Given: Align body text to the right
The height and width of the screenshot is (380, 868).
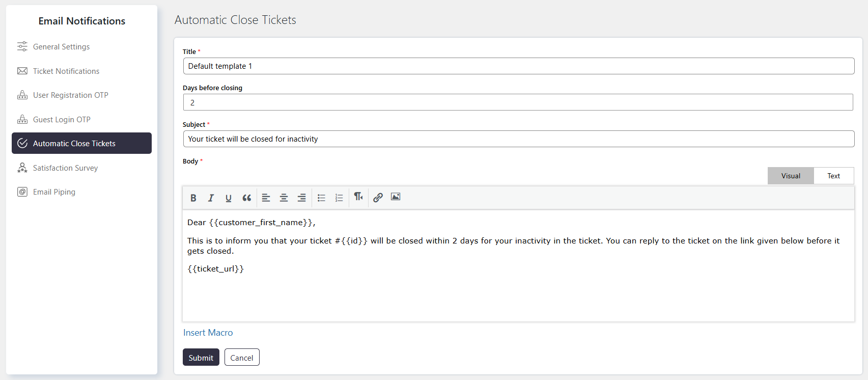Looking at the screenshot, I should [301, 198].
